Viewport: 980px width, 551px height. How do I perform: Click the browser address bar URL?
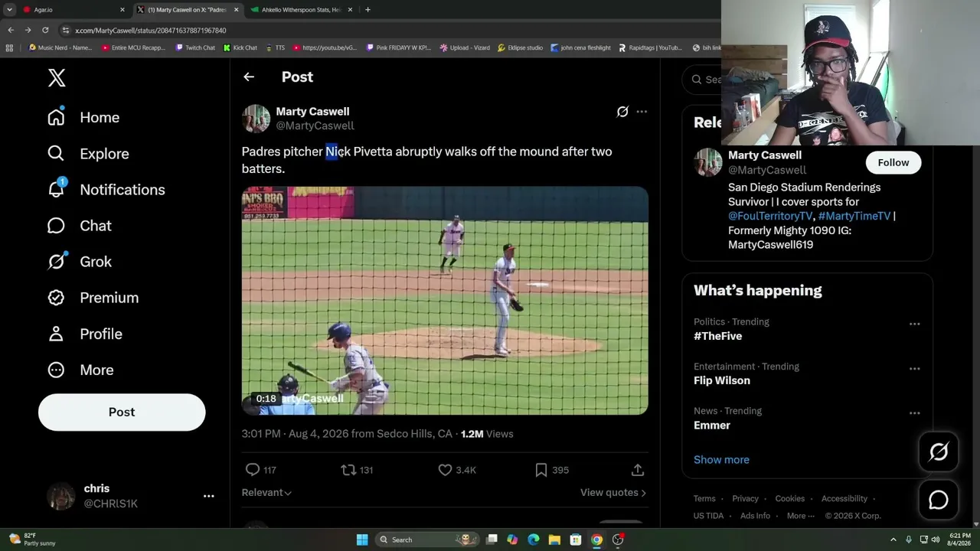(150, 30)
